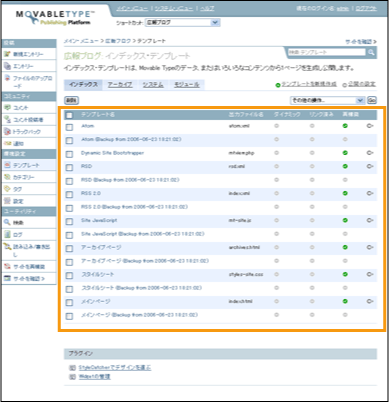Open the その他の操作 actions dropdown
The width and height of the screenshot is (389, 402).
coord(327,100)
